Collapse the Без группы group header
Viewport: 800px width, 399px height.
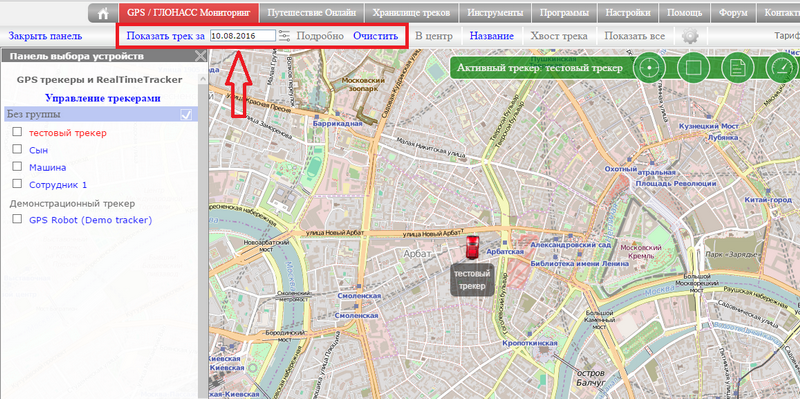pos(101,114)
